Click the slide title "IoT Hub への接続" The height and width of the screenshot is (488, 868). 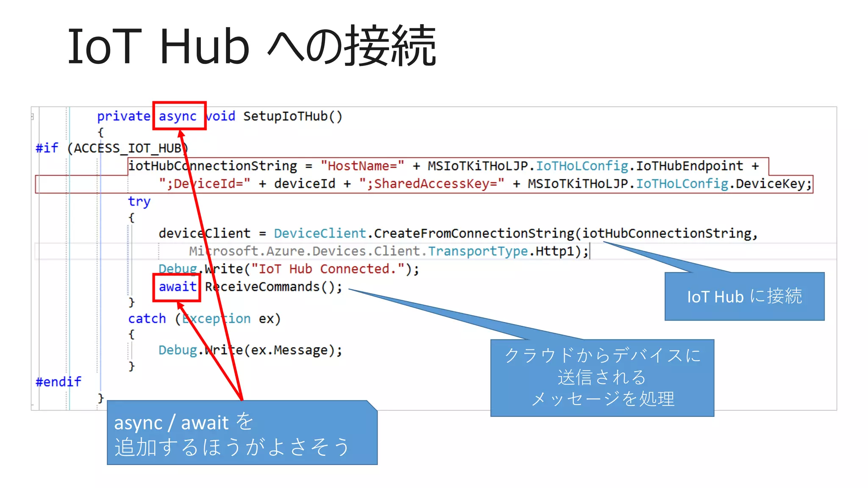click(252, 46)
